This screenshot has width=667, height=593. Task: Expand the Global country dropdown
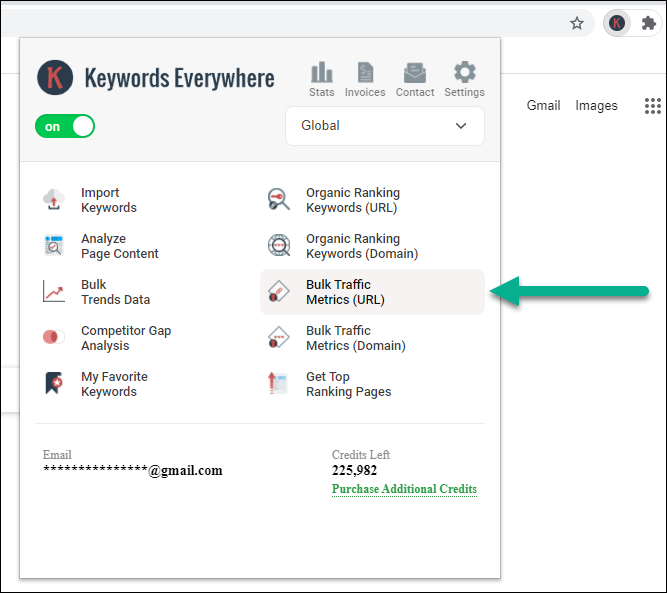pos(385,126)
